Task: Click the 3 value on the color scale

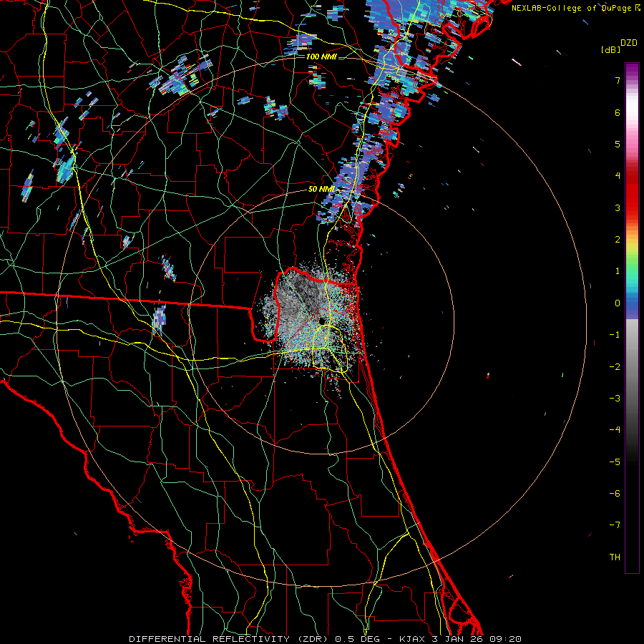Action: click(x=618, y=208)
